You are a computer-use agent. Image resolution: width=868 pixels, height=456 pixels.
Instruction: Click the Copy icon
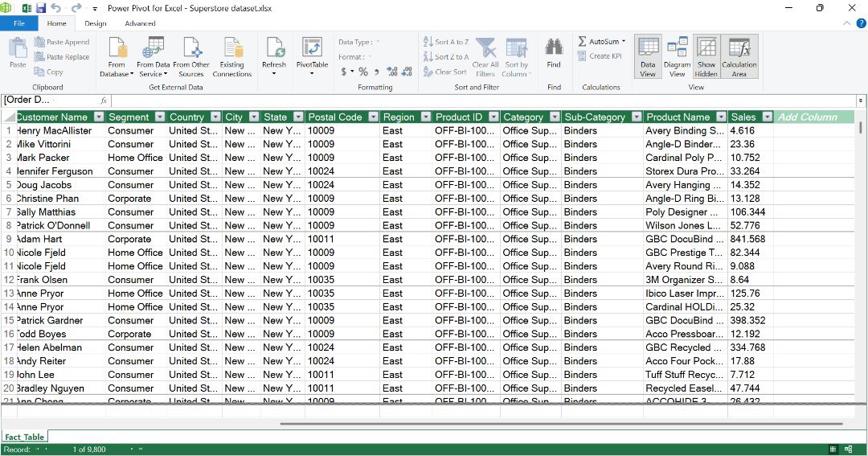point(39,72)
